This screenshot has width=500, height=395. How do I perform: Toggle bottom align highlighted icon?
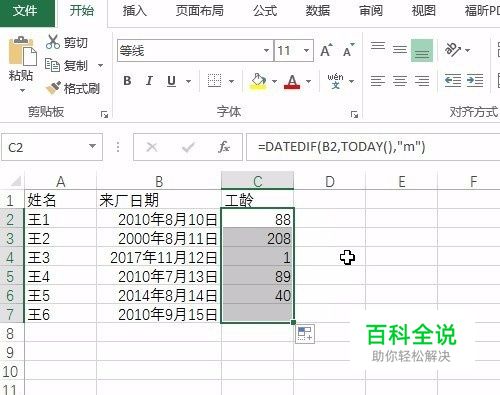coord(422,50)
